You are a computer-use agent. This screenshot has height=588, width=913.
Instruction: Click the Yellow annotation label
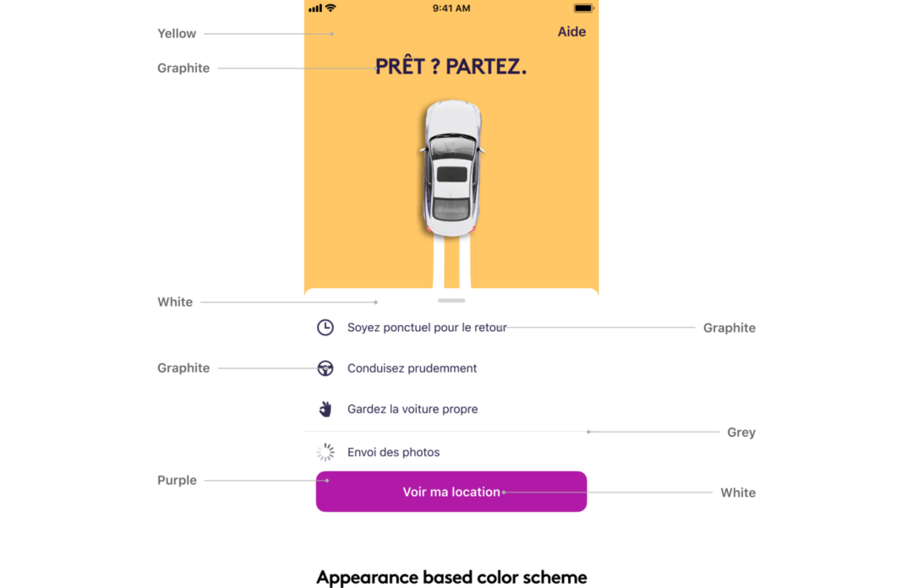pos(177,34)
